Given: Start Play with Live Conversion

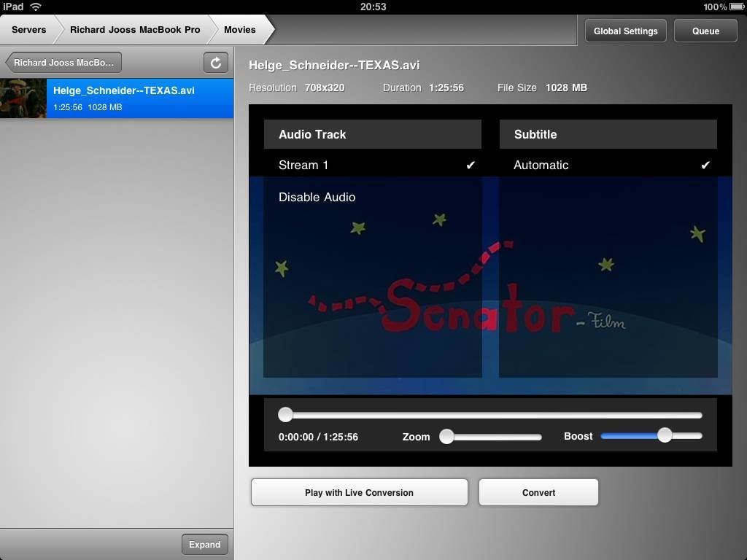Looking at the screenshot, I should [359, 492].
